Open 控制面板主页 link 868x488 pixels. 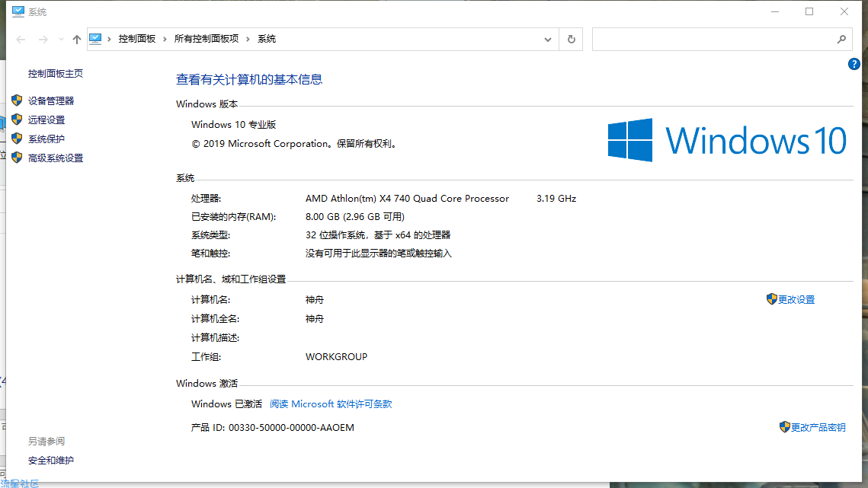point(56,74)
